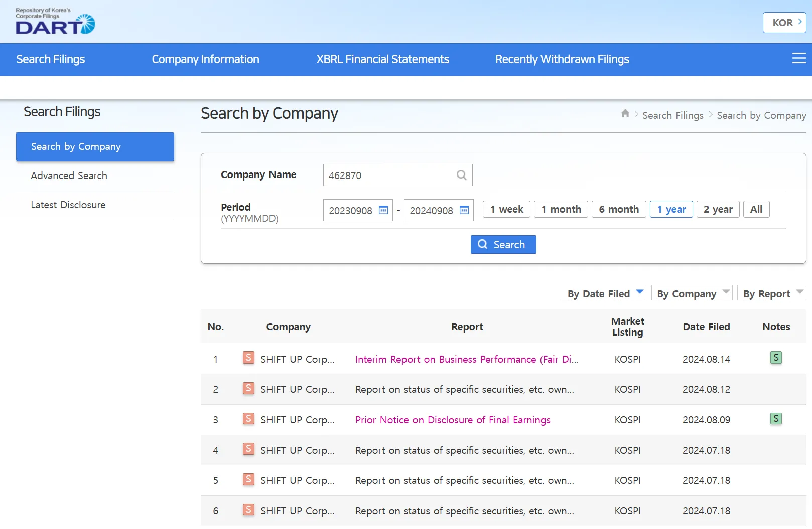The width and height of the screenshot is (812, 529).
Task: Click the home breadcrumb icon
Action: point(625,114)
